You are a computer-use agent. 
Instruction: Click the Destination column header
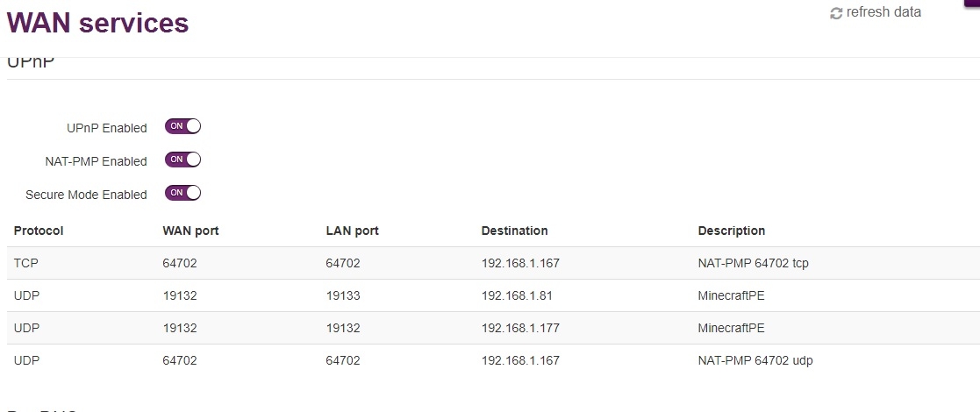[514, 231]
